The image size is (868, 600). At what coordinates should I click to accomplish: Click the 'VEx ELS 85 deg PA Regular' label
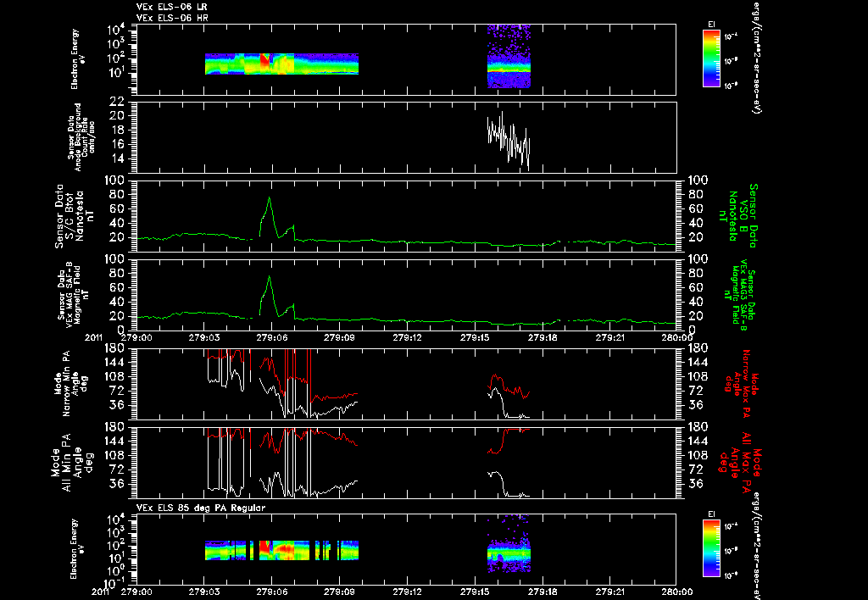pos(201,508)
